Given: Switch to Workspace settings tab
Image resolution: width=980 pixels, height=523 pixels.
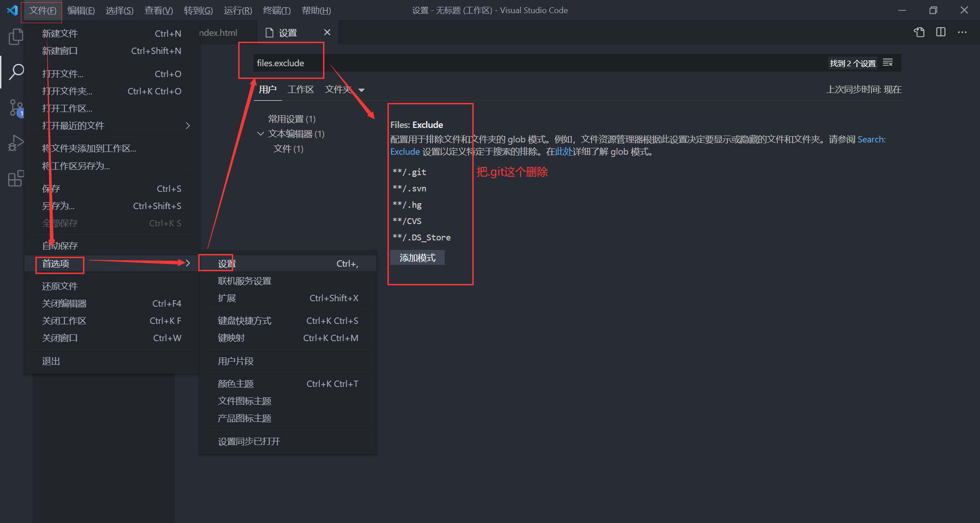Looking at the screenshot, I should pos(300,90).
